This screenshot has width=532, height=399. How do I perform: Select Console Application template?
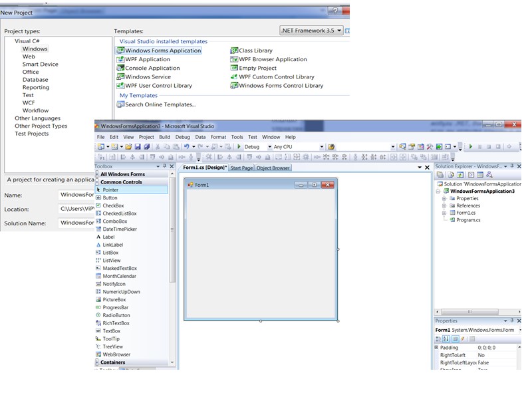click(148, 68)
